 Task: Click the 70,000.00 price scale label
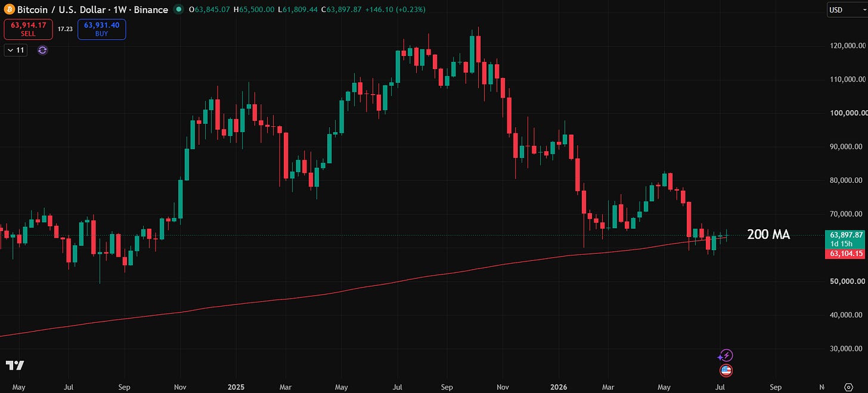(x=845, y=214)
